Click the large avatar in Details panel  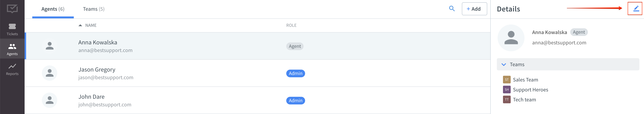point(511,38)
